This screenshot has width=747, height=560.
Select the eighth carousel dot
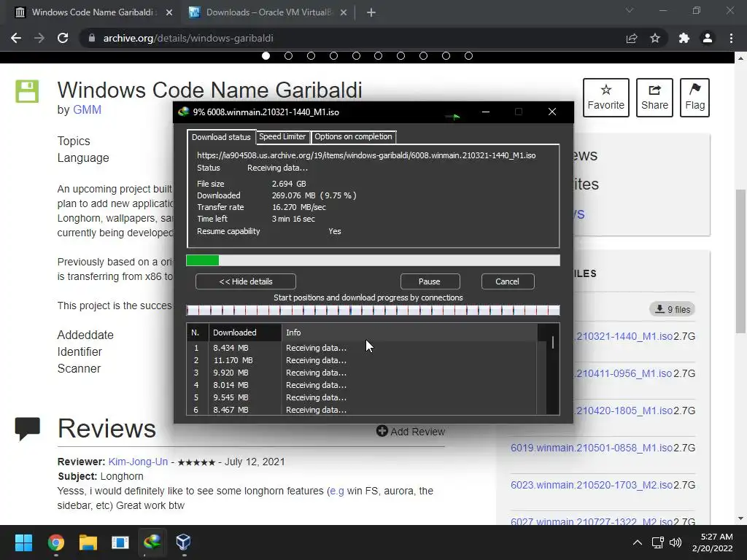424,55
